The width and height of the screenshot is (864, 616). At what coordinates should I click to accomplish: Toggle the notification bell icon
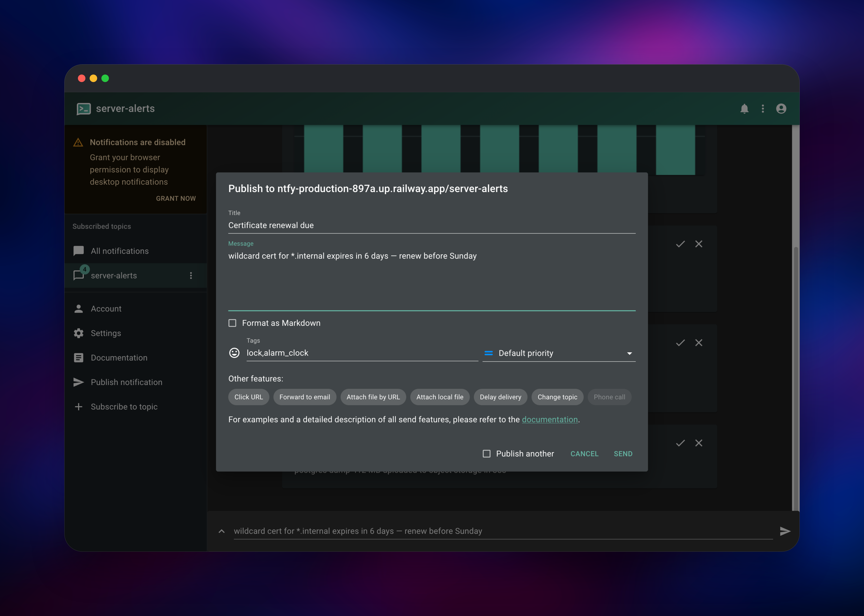(745, 109)
